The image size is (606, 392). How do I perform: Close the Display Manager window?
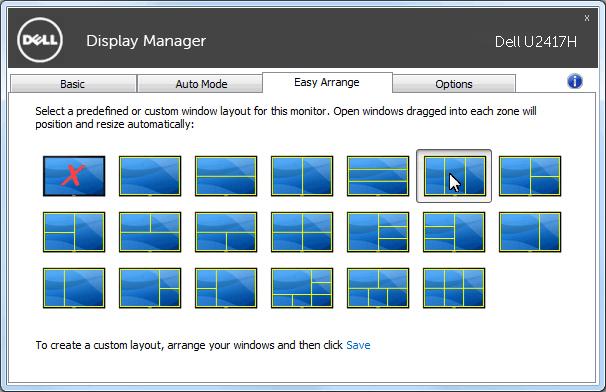point(587,18)
